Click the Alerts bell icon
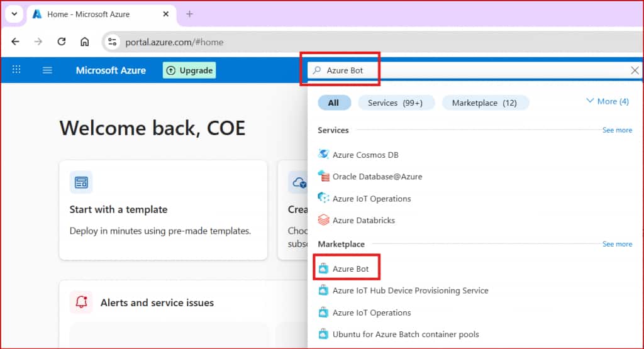 (x=81, y=302)
